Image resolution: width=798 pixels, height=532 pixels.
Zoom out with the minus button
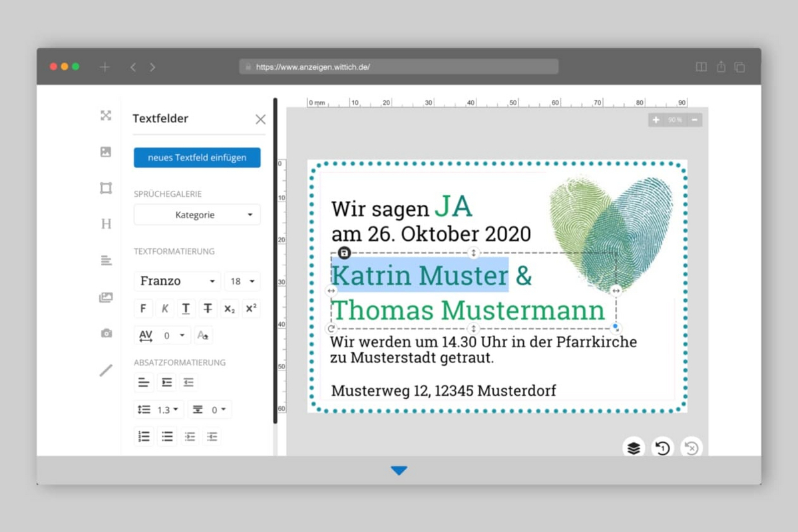pos(694,120)
